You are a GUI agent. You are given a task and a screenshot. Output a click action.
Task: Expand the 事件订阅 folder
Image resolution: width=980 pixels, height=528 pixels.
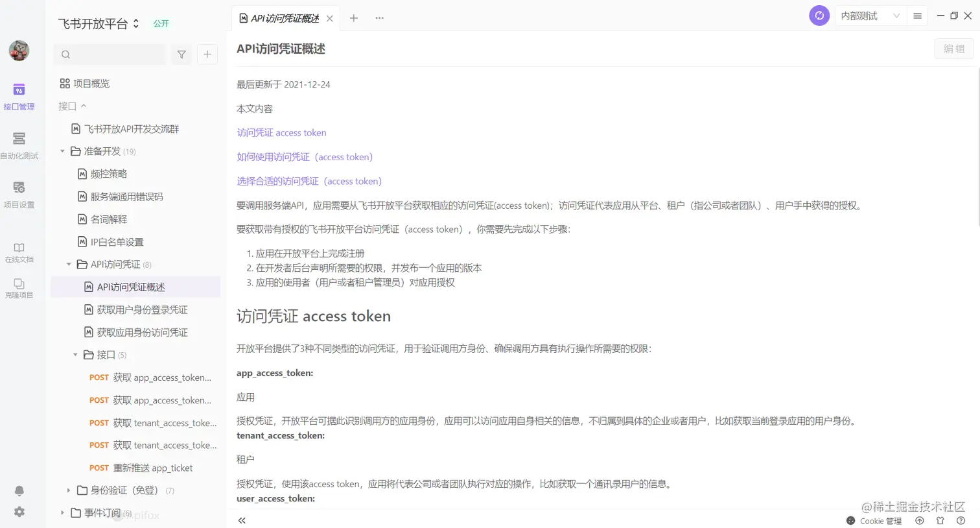[x=63, y=512]
